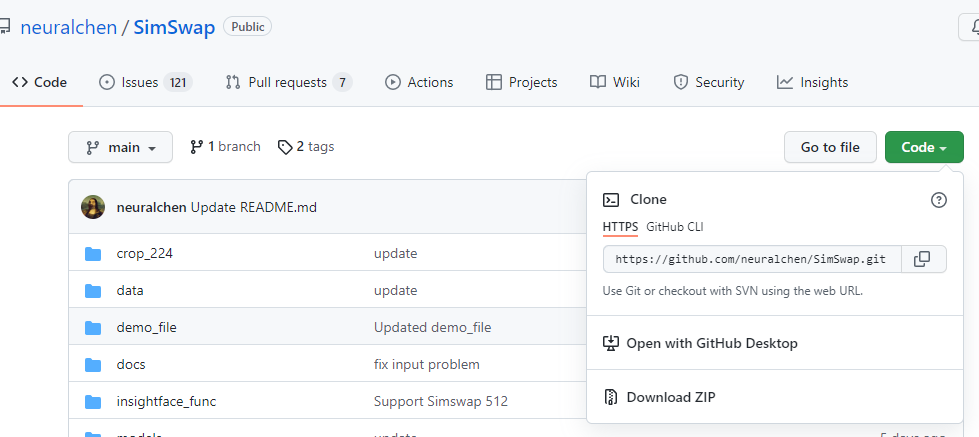Click the Go to file button
Image resolution: width=979 pixels, height=437 pixels.
(830, 147)
